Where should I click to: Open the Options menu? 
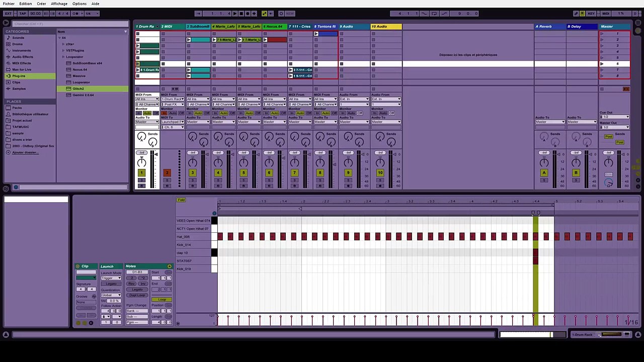[x=79, y=4]
